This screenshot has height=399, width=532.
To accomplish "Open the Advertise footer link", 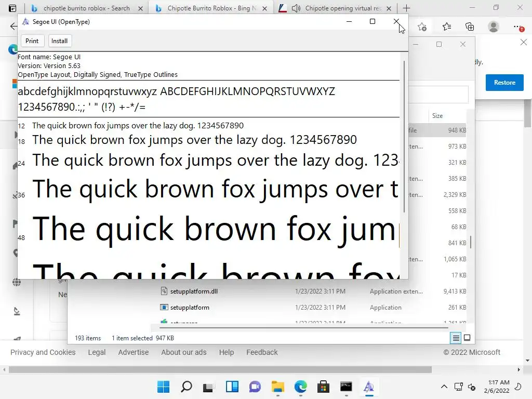I will 134,353.
